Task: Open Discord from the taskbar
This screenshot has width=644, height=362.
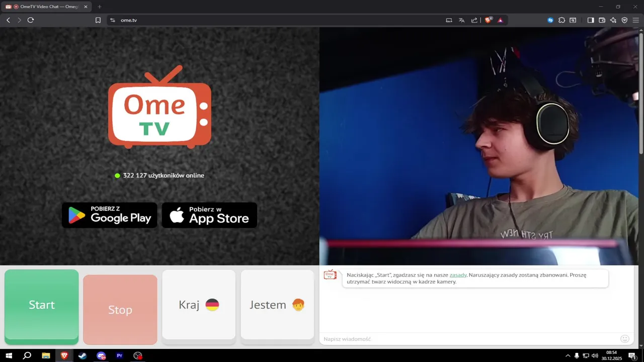Action: tap(101, 355)
